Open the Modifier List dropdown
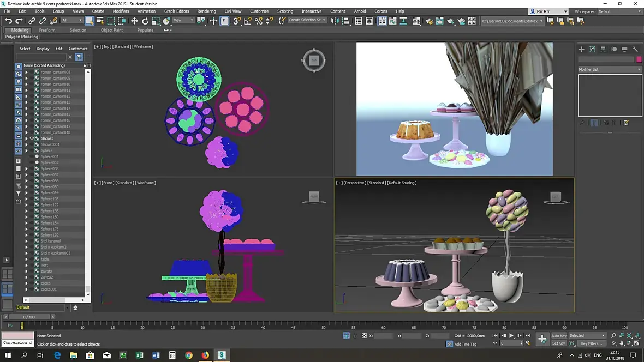 610,69
